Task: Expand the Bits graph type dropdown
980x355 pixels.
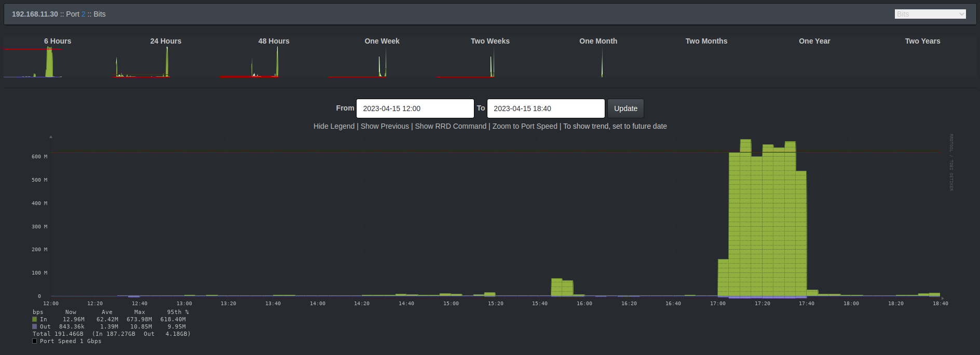Action: (x=930, y=14)
